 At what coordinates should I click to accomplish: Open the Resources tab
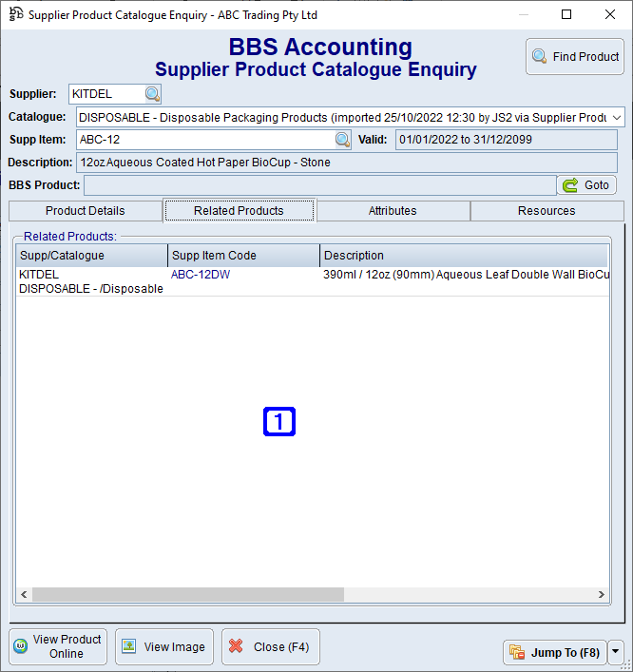point(547,211)
